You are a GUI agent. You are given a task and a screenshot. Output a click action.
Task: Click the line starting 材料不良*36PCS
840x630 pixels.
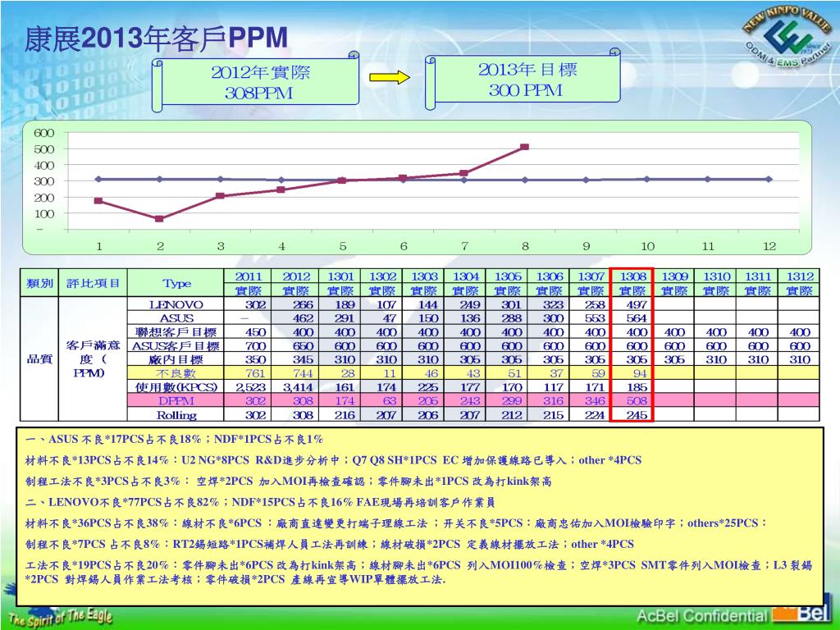click(x=396, y=523)
